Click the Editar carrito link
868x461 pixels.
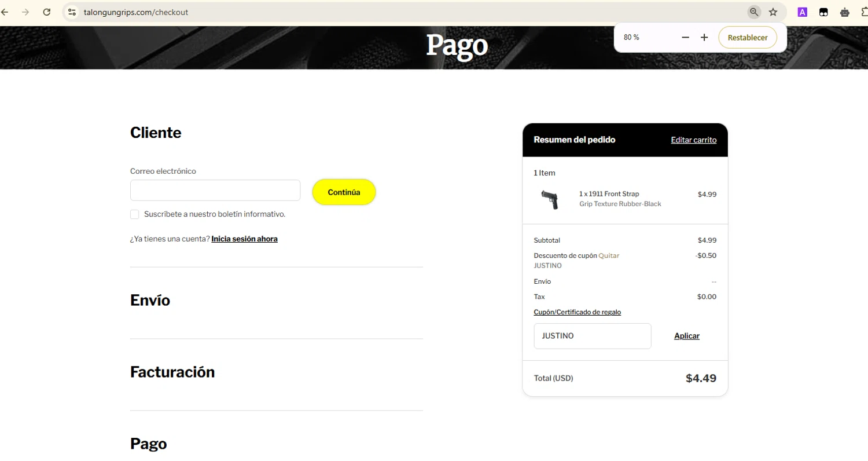click(694, 140)
